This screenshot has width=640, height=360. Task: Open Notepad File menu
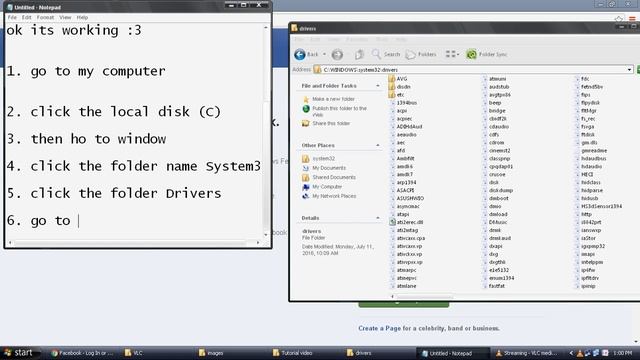pyautogui.click(x=12, y=18)
